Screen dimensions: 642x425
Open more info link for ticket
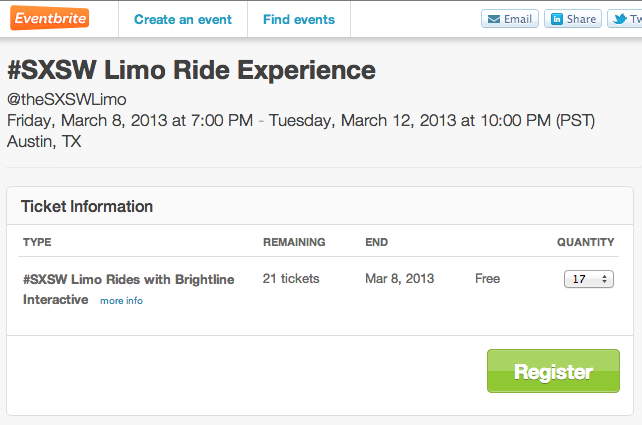pyautogui.click(x=121, y=301)
